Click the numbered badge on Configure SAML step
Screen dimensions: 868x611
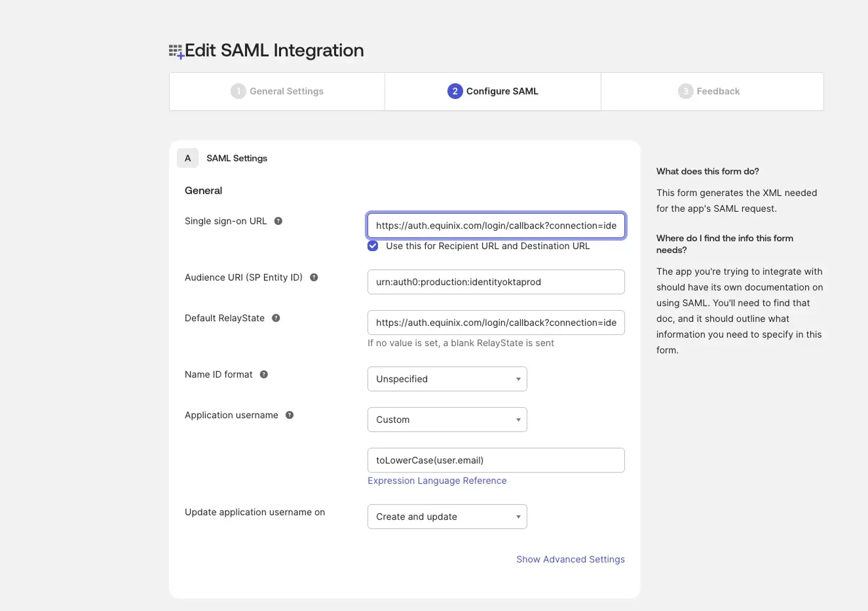point(455,90)
